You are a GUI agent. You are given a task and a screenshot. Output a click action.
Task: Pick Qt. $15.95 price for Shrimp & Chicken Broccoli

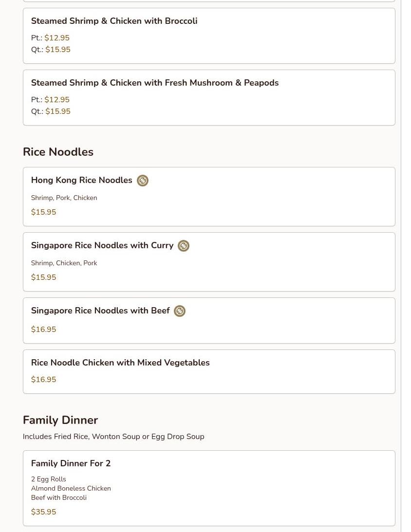click(x=57, y=50)
